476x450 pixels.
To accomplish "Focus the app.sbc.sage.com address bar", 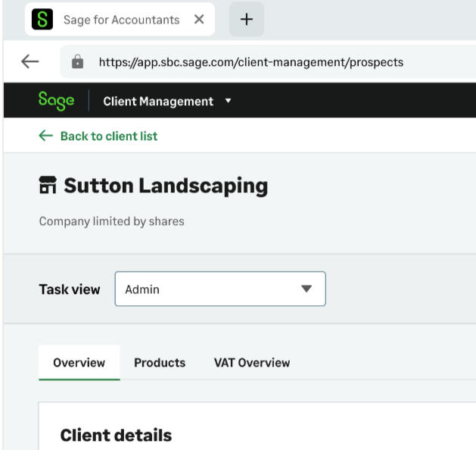I will tap(250, 62).
